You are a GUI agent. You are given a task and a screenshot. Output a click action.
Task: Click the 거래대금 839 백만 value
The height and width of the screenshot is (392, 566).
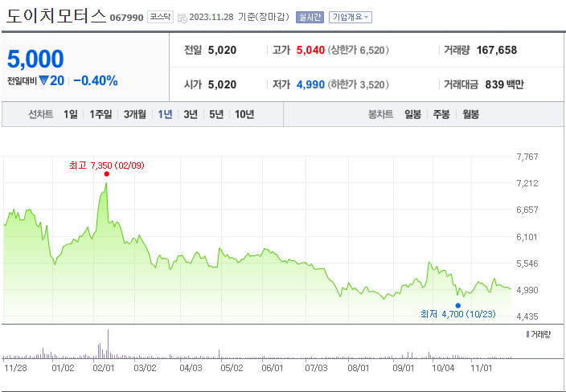504,85
